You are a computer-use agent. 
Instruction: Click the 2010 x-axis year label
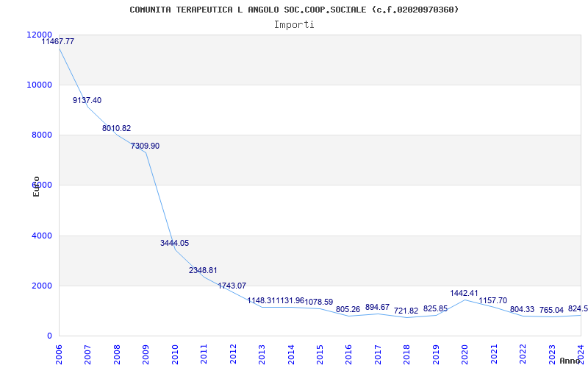click(x=175, y=354)
